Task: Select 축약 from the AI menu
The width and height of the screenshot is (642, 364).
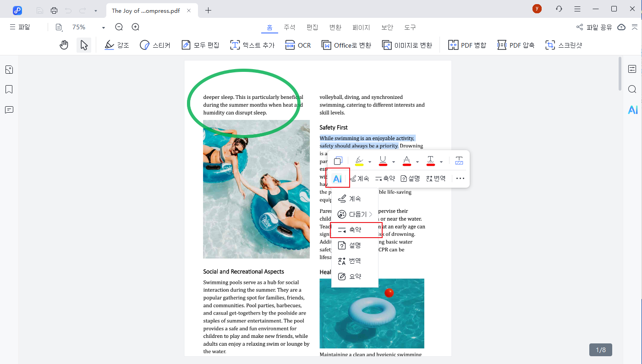Action: coord(353,230)
